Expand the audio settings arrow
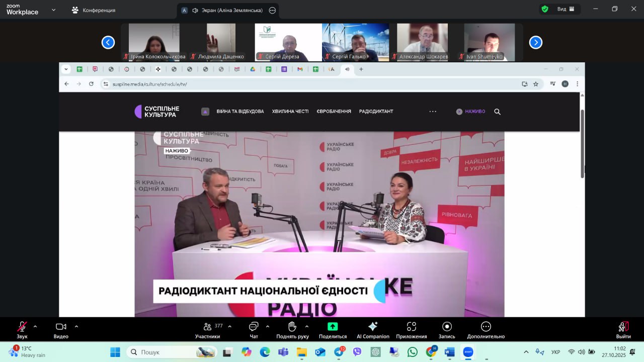Image resolution: width=644 pixels, height=362 pixels. (35, 326)
